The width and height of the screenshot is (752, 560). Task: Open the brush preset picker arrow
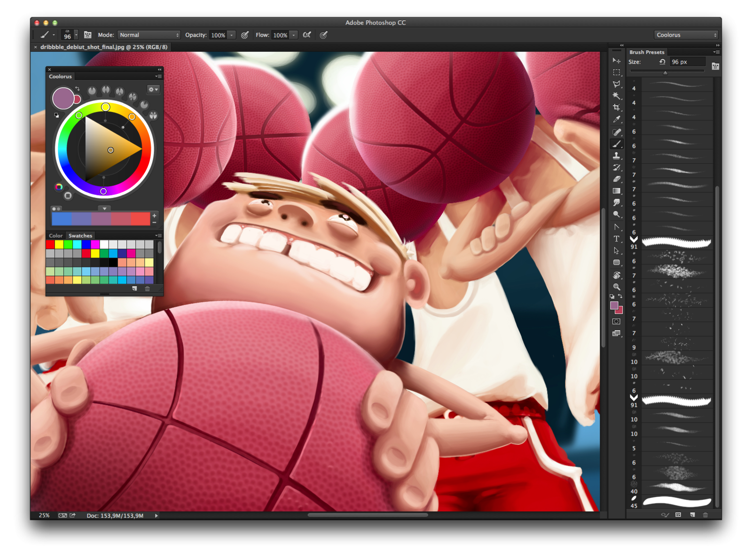(76, 35)
